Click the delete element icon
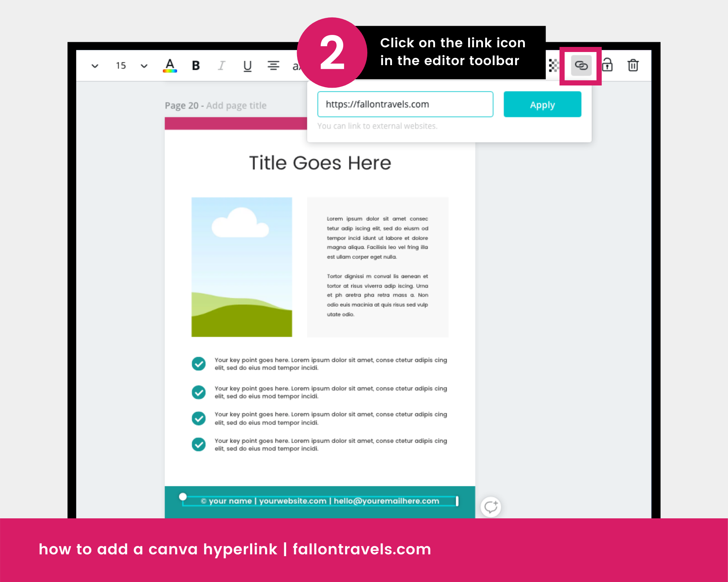The image size is (728, 582). [x=633, y=65]
